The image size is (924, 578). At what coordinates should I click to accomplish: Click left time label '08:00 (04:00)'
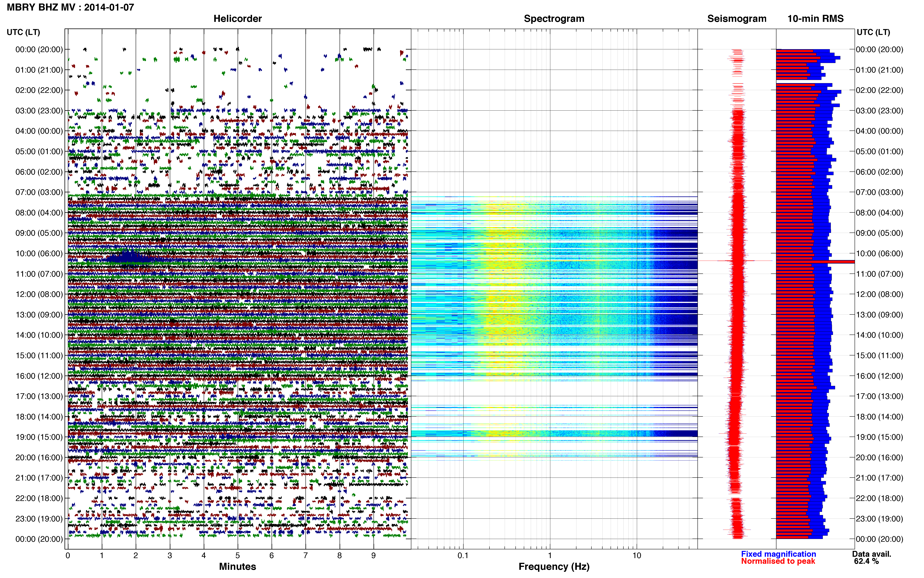[x=39, y=213]
